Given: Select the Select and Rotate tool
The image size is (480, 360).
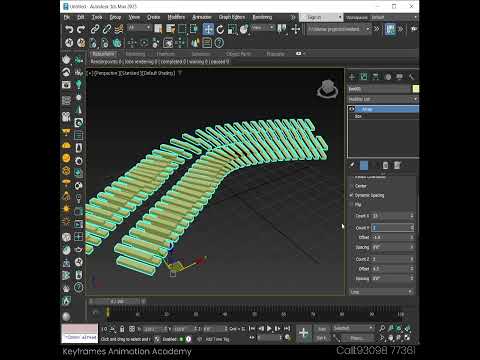Looking at the screenshot, I should click(x=220, y=29).
